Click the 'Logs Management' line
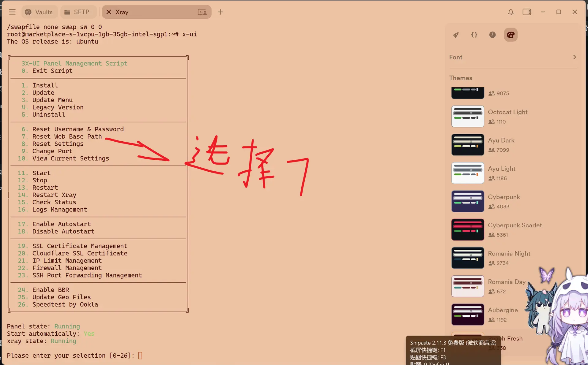 pyautogui.click(x=52, y=210)
